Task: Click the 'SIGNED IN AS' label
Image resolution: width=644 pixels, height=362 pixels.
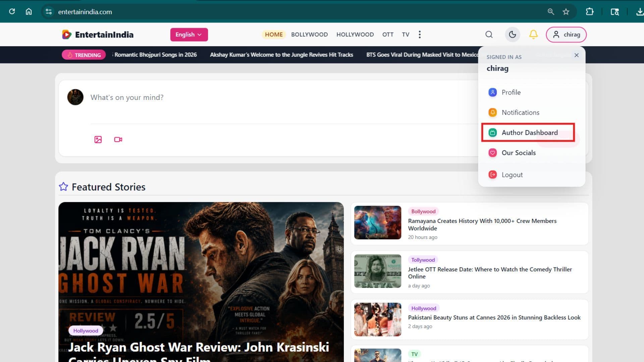Action: pyautogui.click(x=504, y=57)
